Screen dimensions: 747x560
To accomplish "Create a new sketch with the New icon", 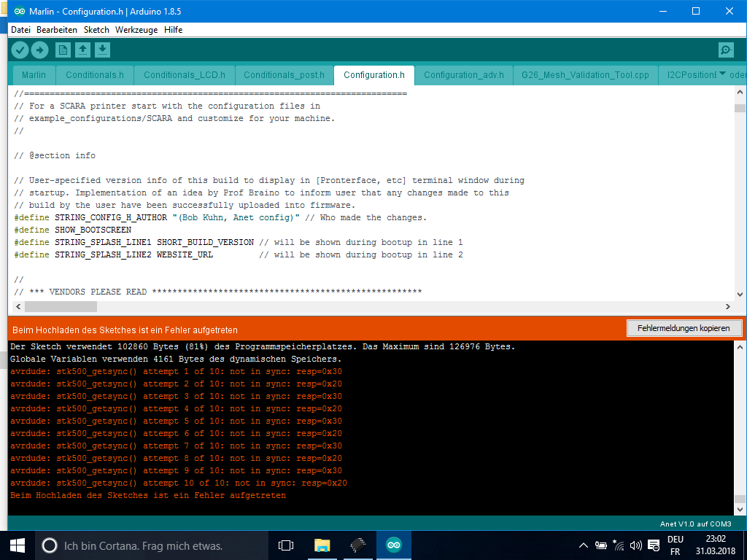I will (x=63, y=50).
